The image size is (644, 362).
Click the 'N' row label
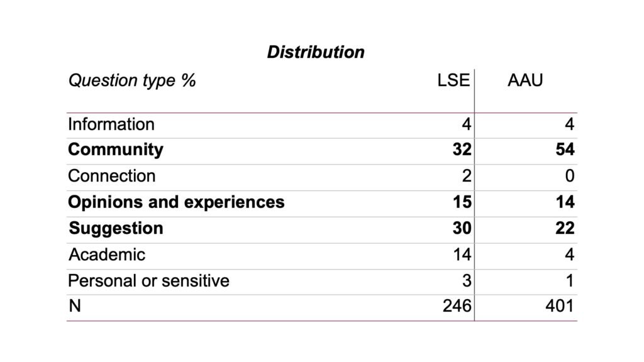coord(74,306)
